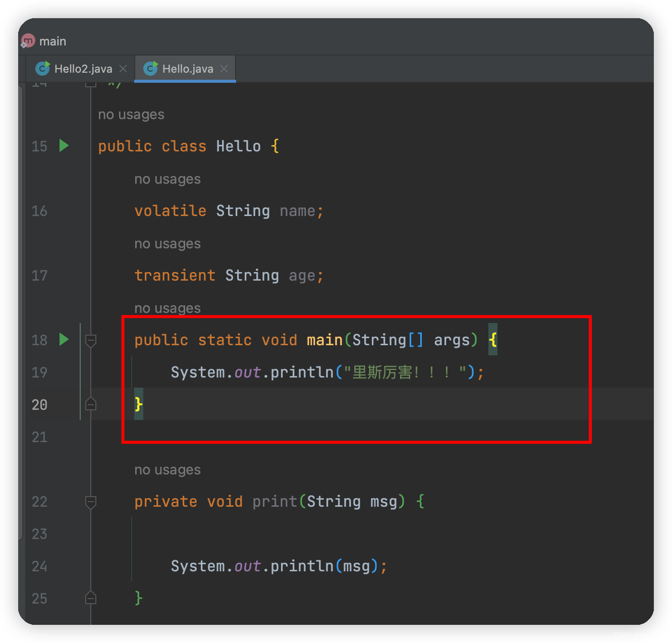Click line number 24 in gutter
The width and height of the screenshot is (672, 643).
click(39, 566)
